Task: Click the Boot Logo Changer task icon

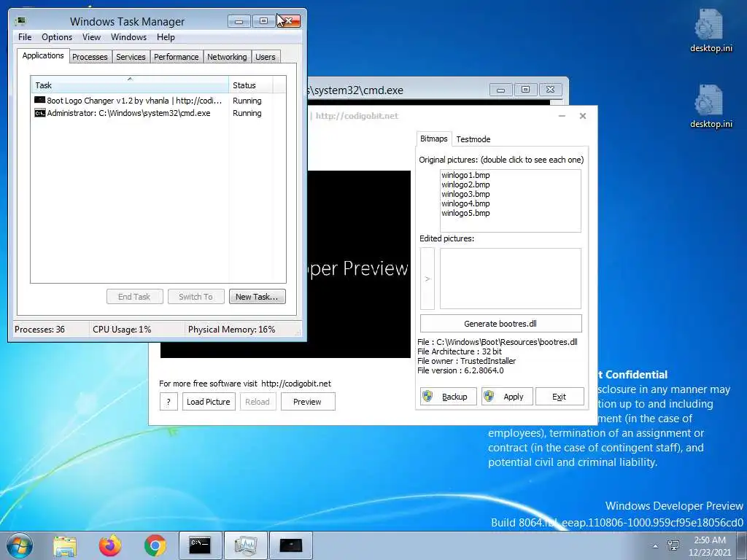Action: pos(39,100)
